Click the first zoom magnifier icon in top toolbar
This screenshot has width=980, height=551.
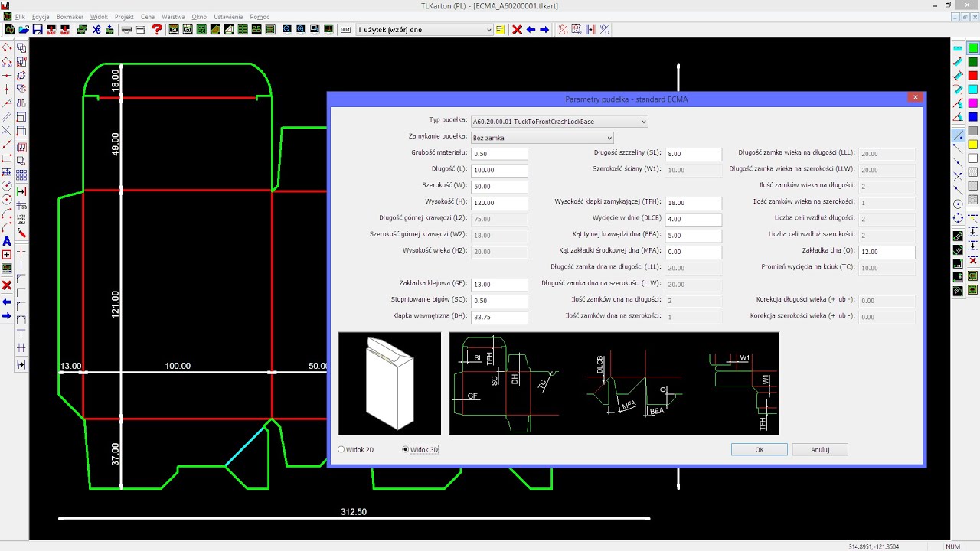pos(287,30)
